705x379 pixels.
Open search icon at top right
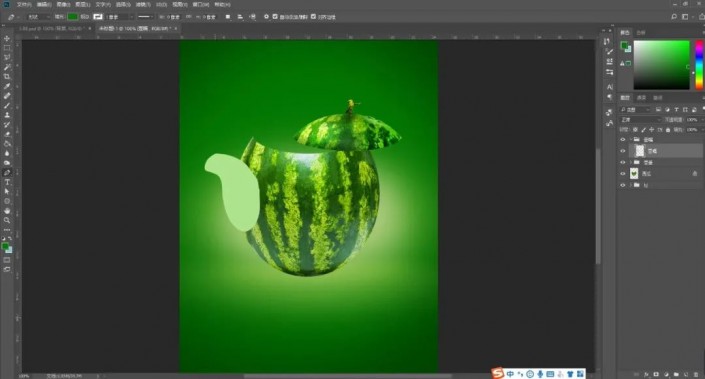tap(674, 17)
